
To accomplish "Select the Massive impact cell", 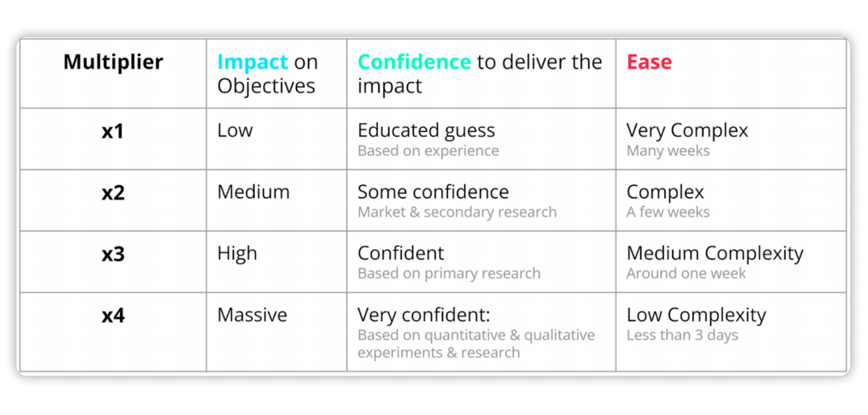I will [x=252, y=315].
